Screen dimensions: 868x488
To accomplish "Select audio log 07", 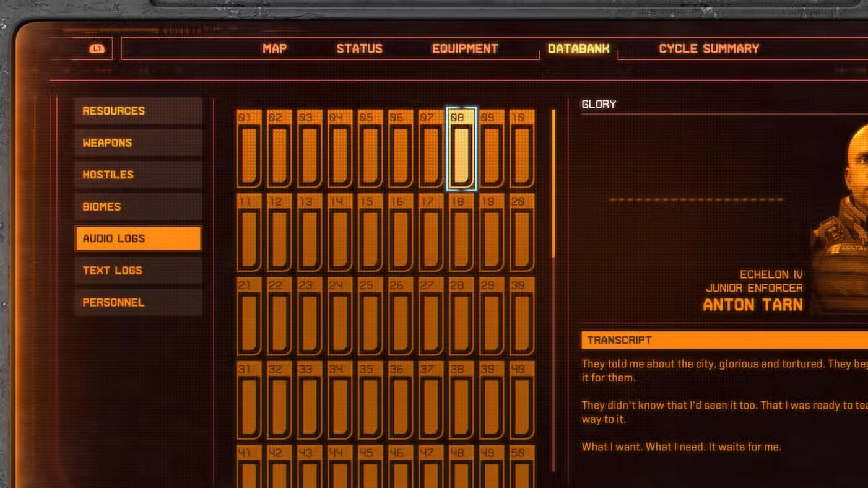I will point(431,149).
